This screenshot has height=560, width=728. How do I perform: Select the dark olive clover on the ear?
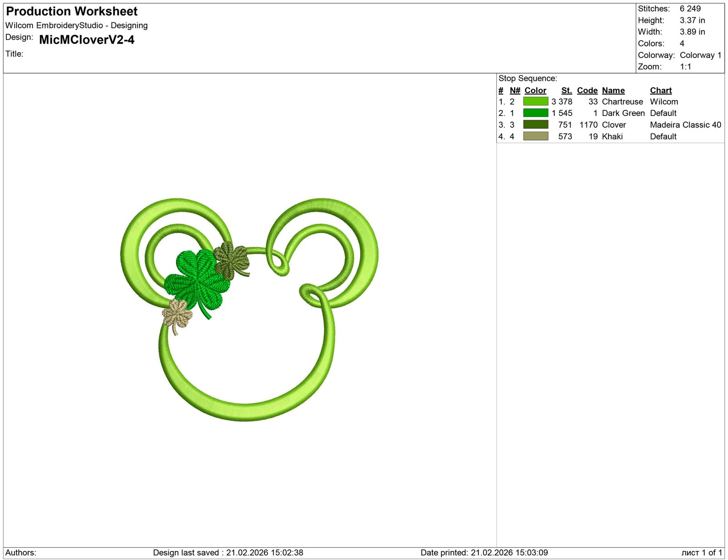click(231, 260)
